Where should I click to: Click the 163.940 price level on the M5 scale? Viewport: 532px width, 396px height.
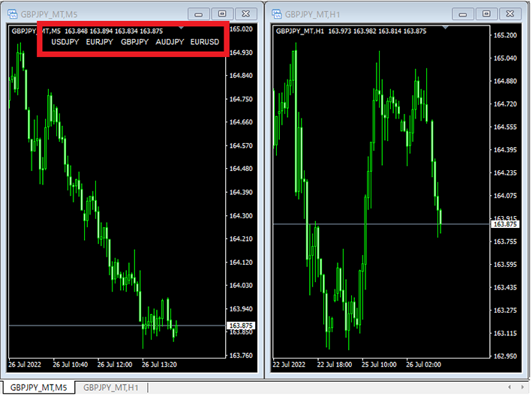click(241, 309)
